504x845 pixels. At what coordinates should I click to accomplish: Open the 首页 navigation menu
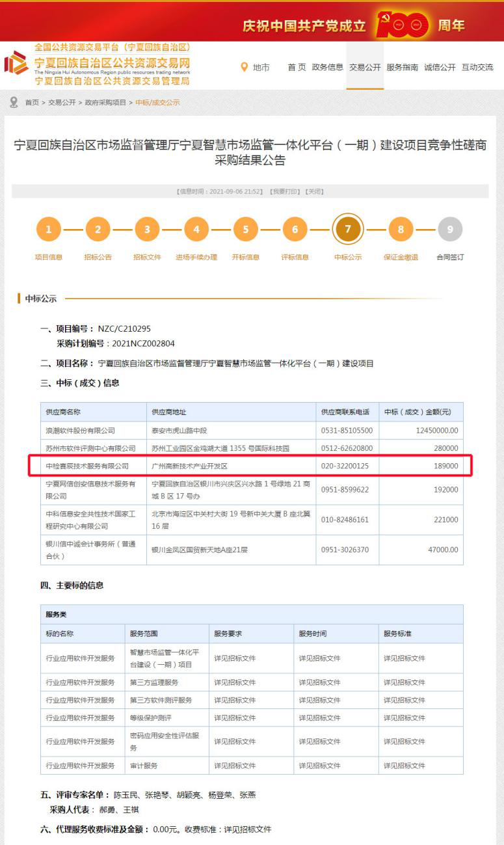(297, 67)
